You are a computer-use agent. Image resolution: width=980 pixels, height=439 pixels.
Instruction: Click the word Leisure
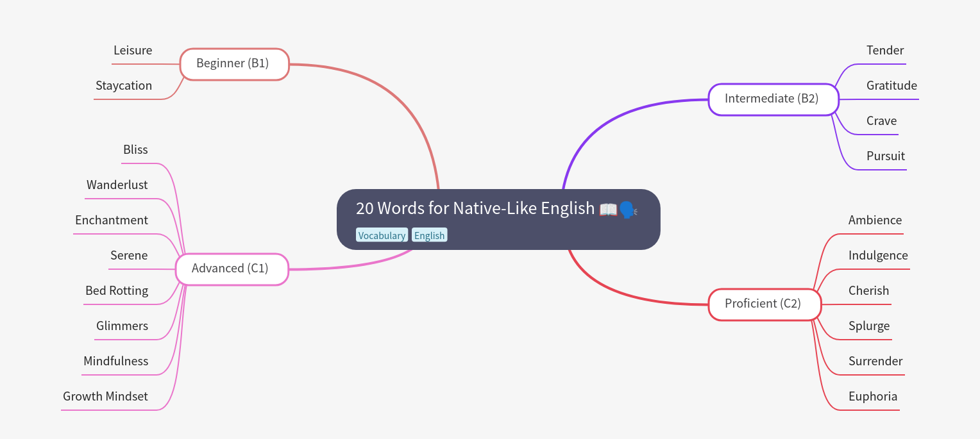[x=133, y=50]
